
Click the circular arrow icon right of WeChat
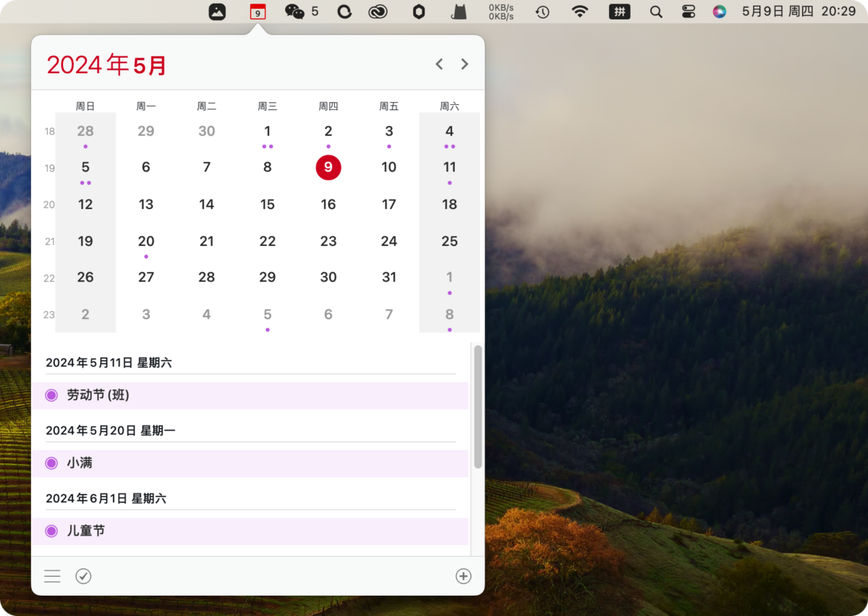coord(344,12)
